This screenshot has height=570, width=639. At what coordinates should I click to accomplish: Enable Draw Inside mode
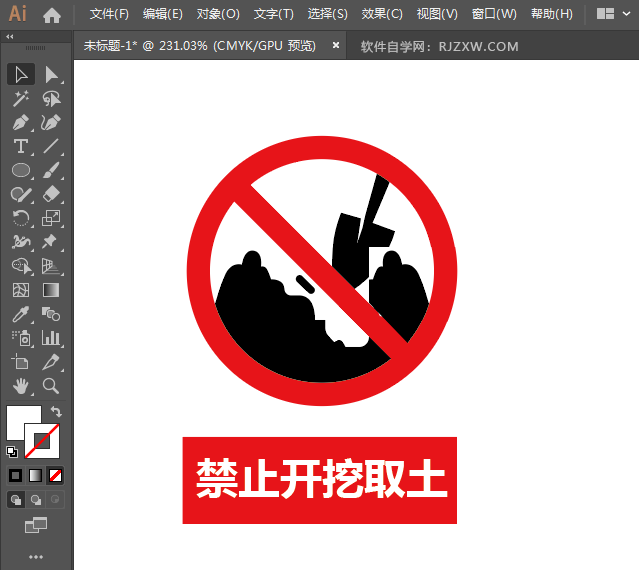tap(55, 500)
